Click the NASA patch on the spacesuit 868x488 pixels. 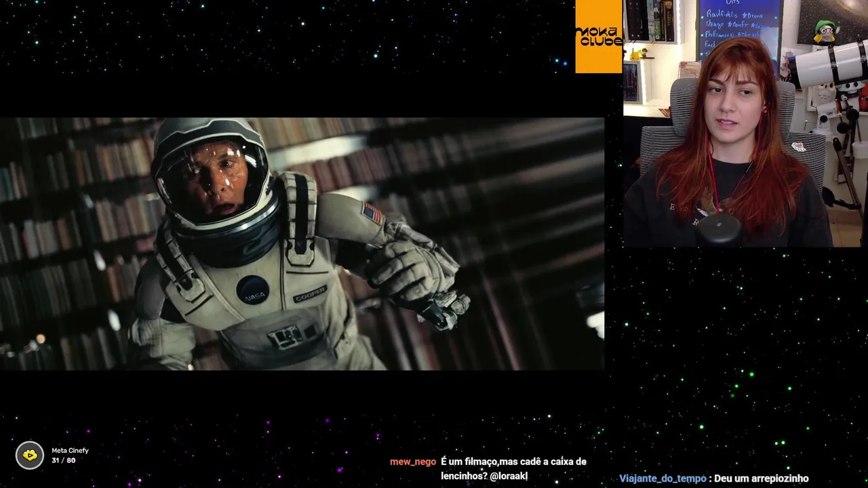pyautogui.click(x=252, y=290)
